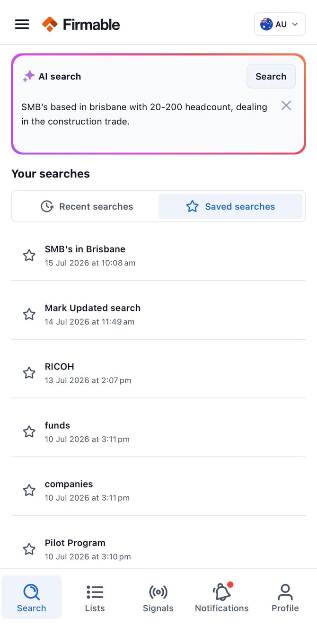
Task: Go to Lists in bottom navigation
Action: pos(95,598)
